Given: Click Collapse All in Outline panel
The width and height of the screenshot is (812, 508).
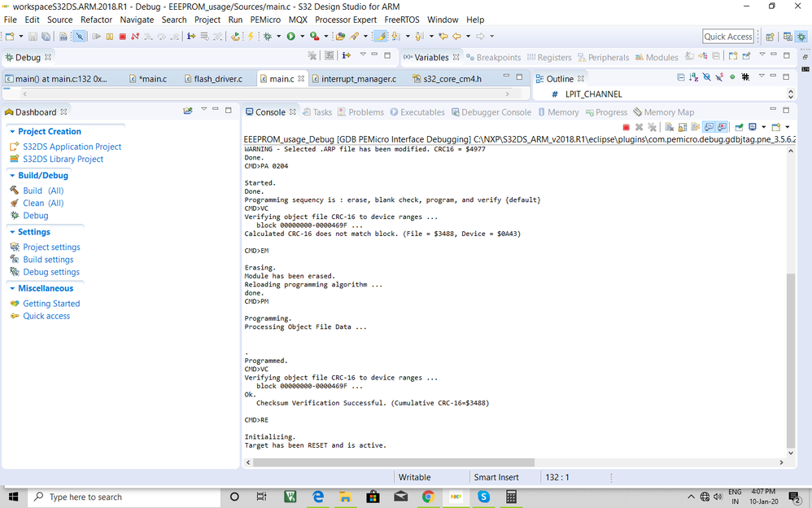Looking at the screenshot, I should 681,77.
